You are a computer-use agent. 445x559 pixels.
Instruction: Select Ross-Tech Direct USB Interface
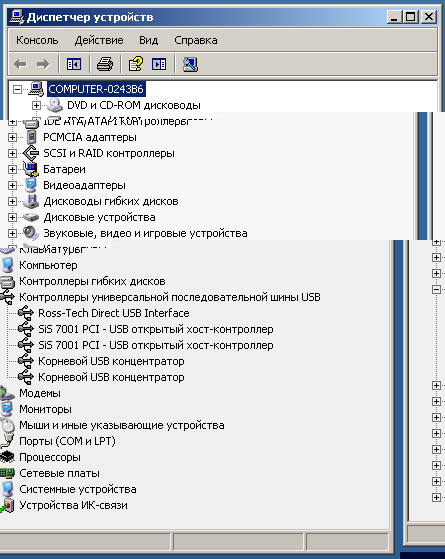click(x=114, y=313)
